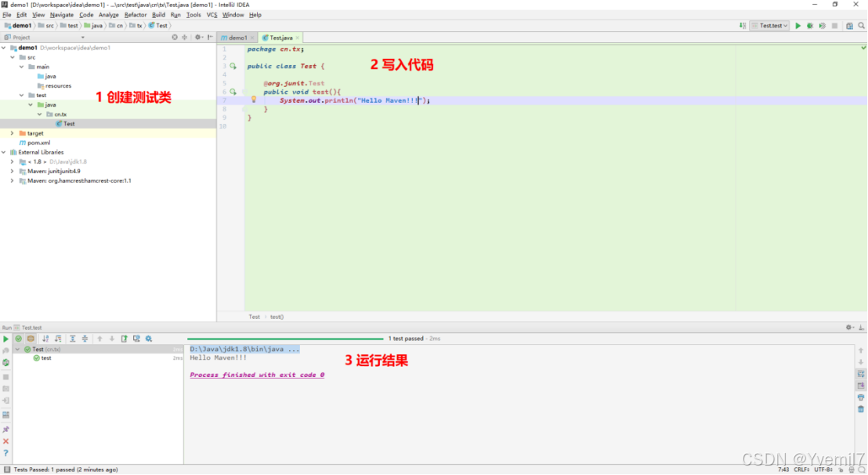Rerun tests in Run panel

5,339
